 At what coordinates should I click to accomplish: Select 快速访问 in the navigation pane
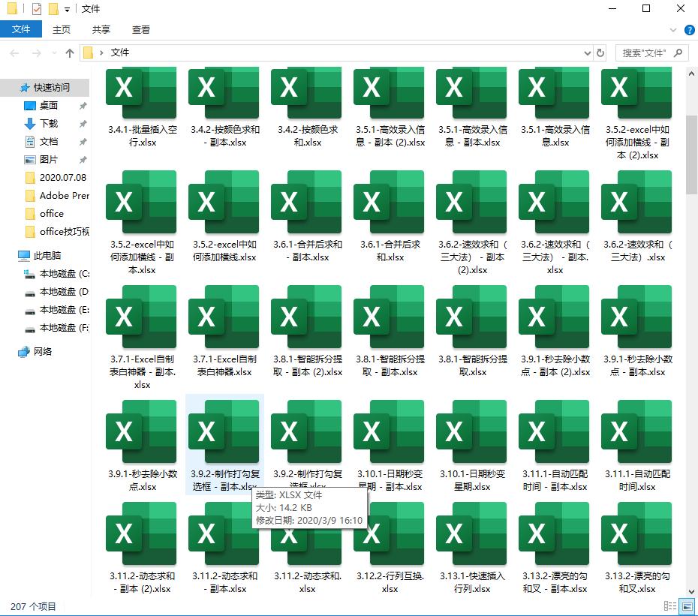coord(44,87)
